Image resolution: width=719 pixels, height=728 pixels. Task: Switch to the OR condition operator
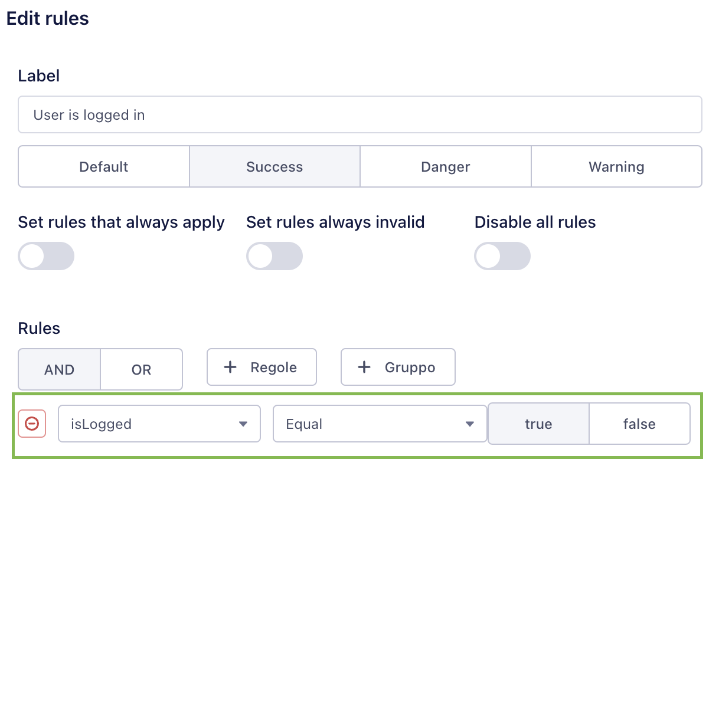click(x=142, y=369)
